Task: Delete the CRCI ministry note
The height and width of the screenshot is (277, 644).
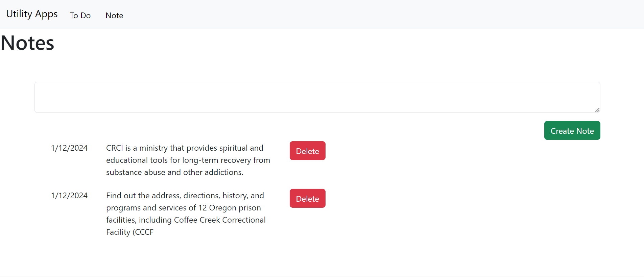Action: coord(307,151)
